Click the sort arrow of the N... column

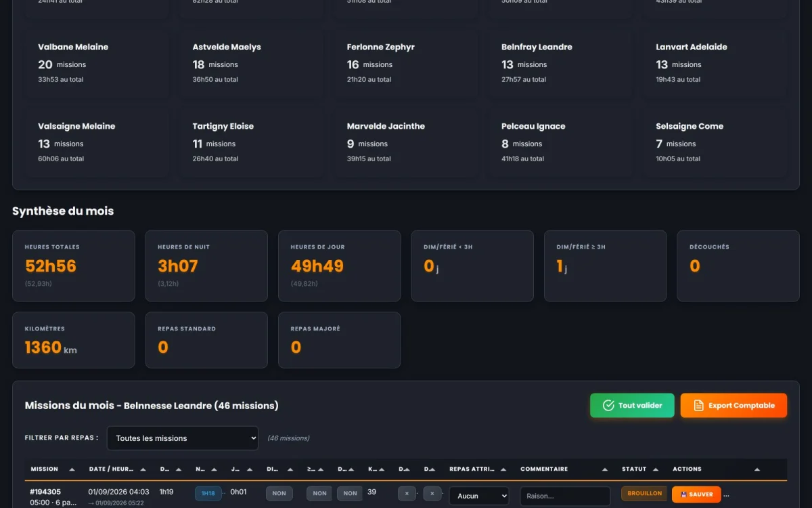[215, 469]
